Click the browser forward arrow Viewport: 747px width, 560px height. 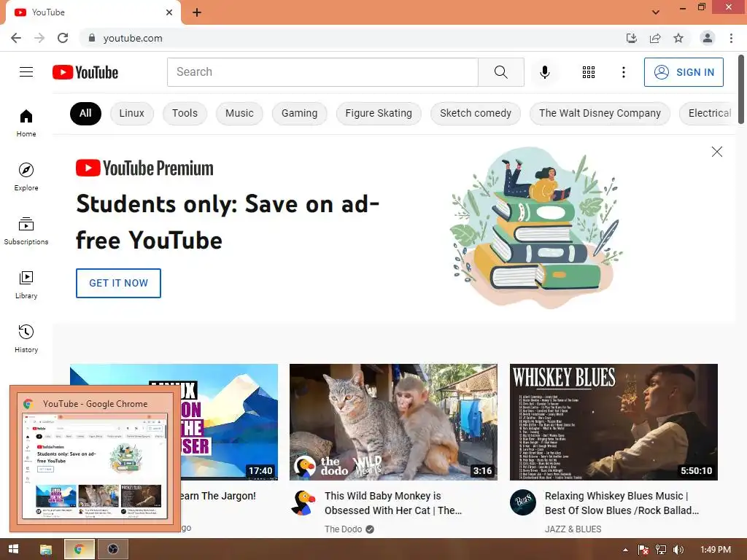click(39, 38)
